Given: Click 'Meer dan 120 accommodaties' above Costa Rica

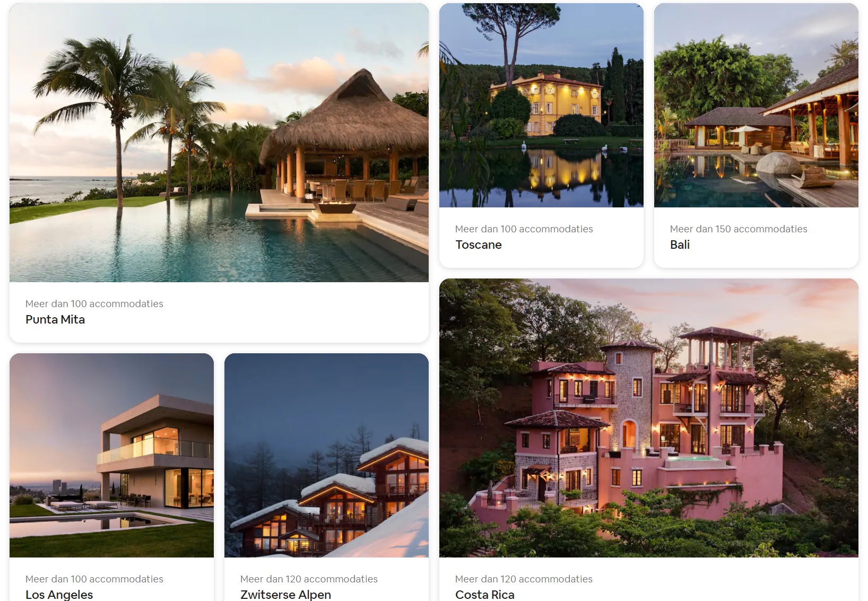Looking at the screenshot, I should [x=524, y=579].
